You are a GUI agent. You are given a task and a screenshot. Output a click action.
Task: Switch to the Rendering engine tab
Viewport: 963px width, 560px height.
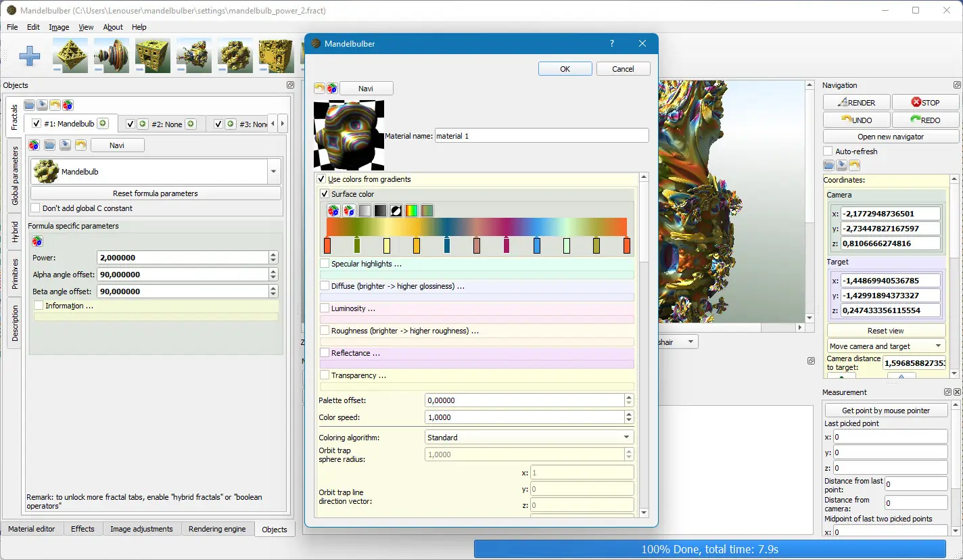[x=217, y=529]
